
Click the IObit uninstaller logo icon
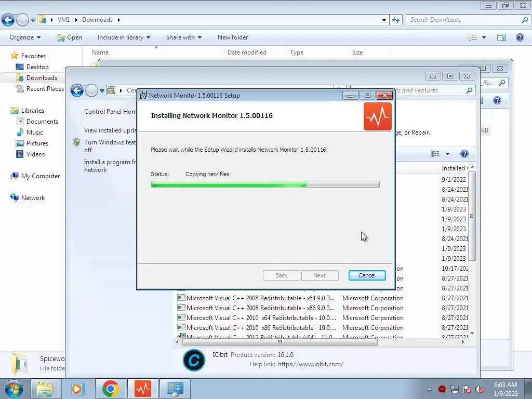194,360
